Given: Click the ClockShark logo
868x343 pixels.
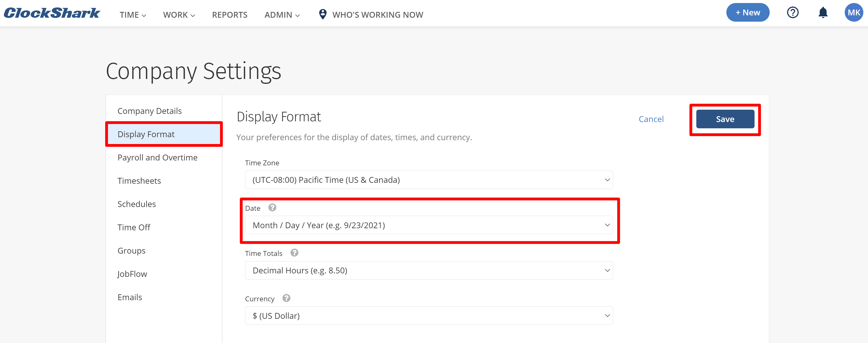Looking at the screenshot, I should pyautogui.click(x=51, y=13).
